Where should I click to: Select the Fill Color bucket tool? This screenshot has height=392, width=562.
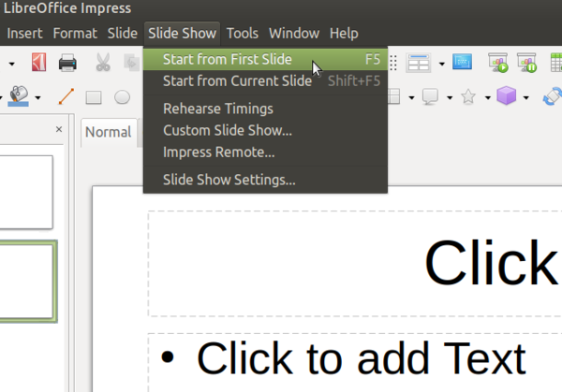pyautogui.click(x=19, y=96)
